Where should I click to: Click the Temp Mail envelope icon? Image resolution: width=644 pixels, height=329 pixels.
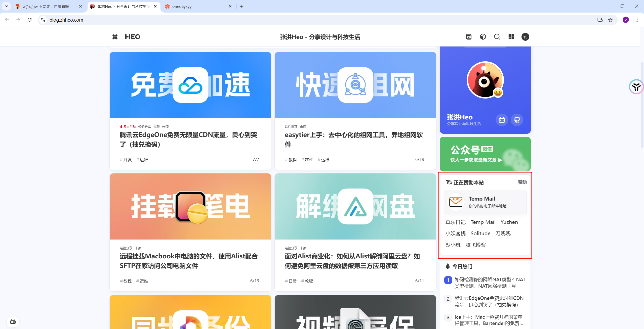coord(456,202)
